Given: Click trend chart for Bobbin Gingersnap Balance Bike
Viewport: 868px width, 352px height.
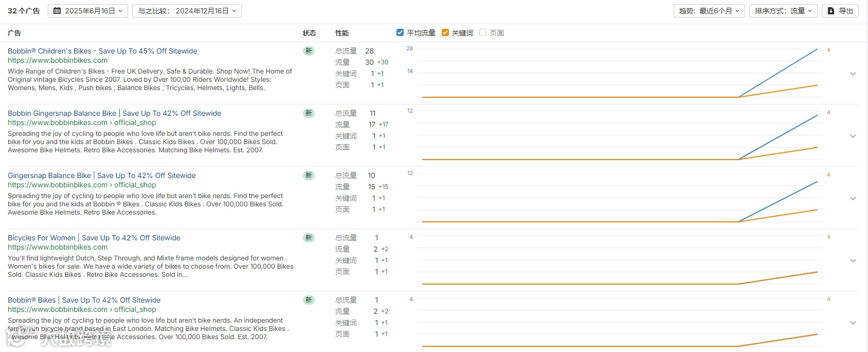Looking at the screenshot, I should click(620, 135).
